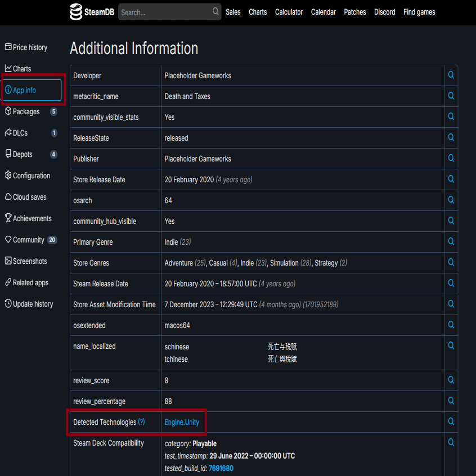Click search icon in community_hub_visible row

[451, 221]
